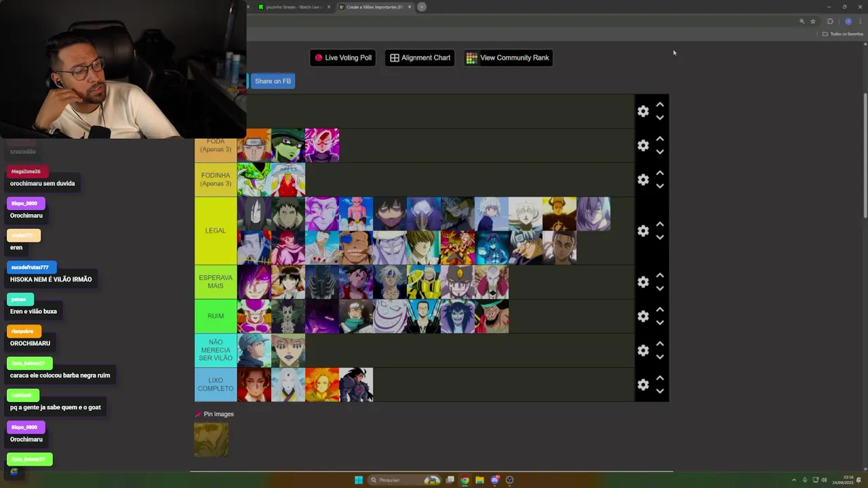Move the FODA tier row up
This screenshot has height=488, width=868.
point(660,139)
